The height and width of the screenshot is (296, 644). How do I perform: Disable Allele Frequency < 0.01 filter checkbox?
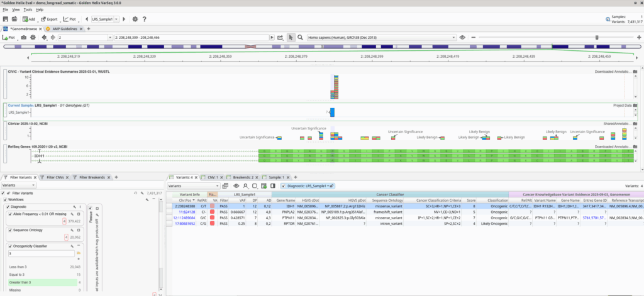pos(11,214)
